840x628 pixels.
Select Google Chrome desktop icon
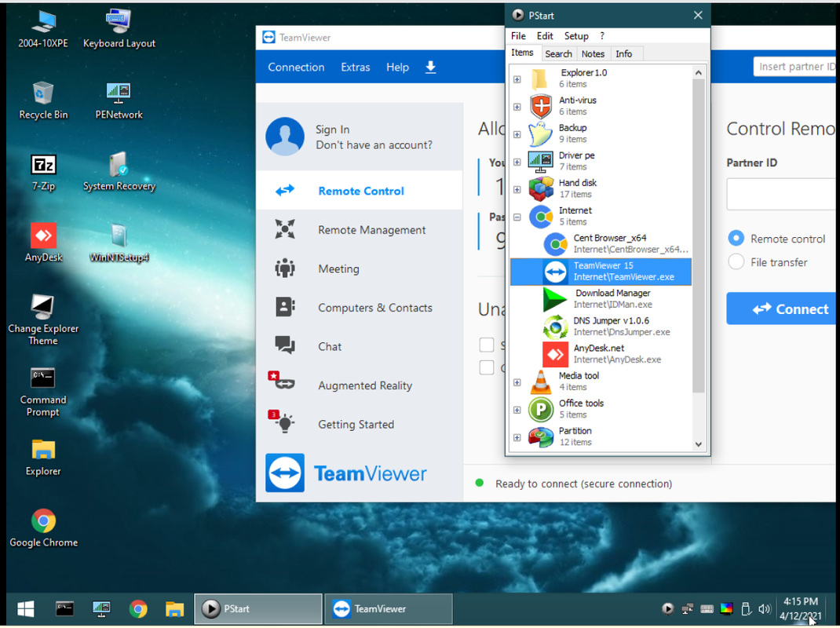tap(43, 528)
